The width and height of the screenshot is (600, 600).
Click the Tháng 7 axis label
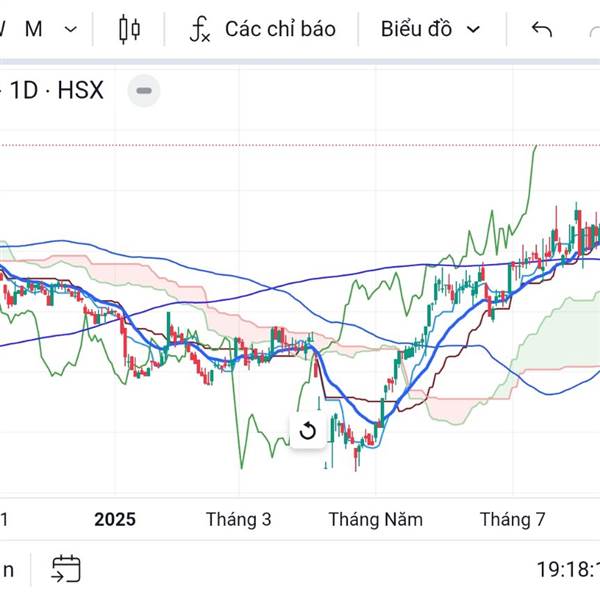point(512,520)
